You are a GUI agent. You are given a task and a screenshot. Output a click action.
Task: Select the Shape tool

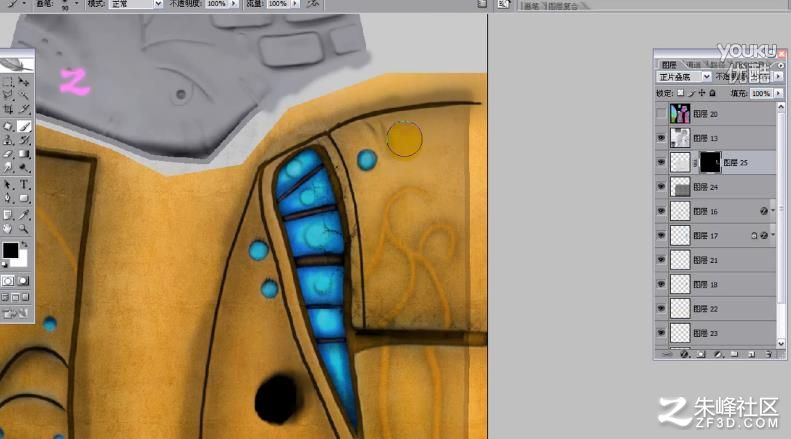[x=24, y=198]
